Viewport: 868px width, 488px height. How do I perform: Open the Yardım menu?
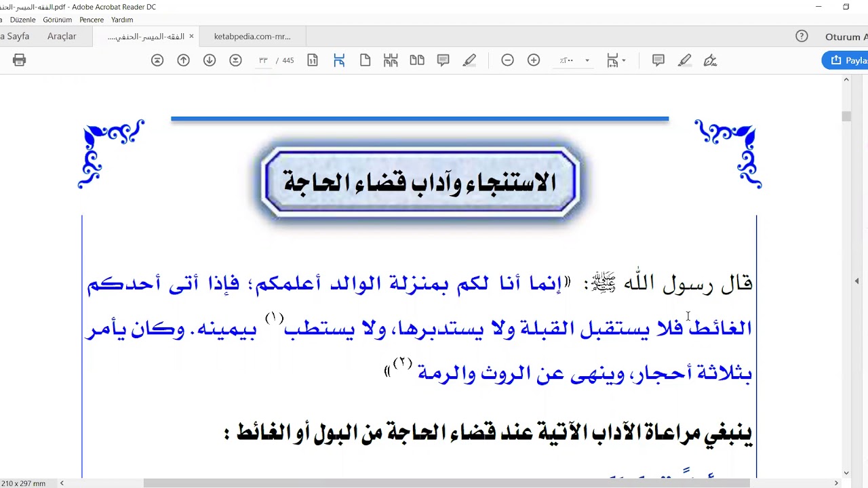point(122,20)
